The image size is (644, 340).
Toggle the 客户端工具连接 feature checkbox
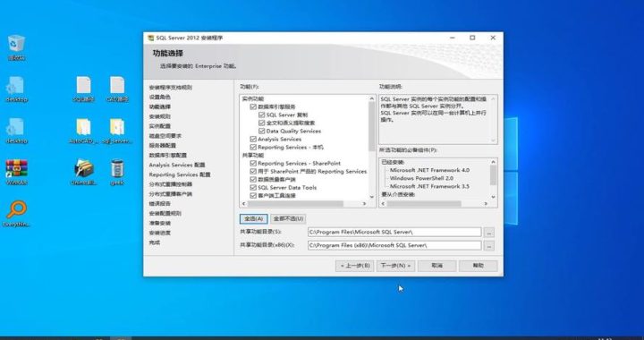(x=253, y=195)
